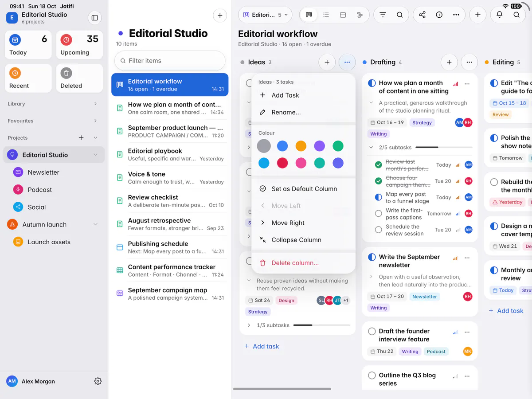This screenshot has width=532, height=399.
Task: Open the Upcoming smart list
Action: pos(79,45)
